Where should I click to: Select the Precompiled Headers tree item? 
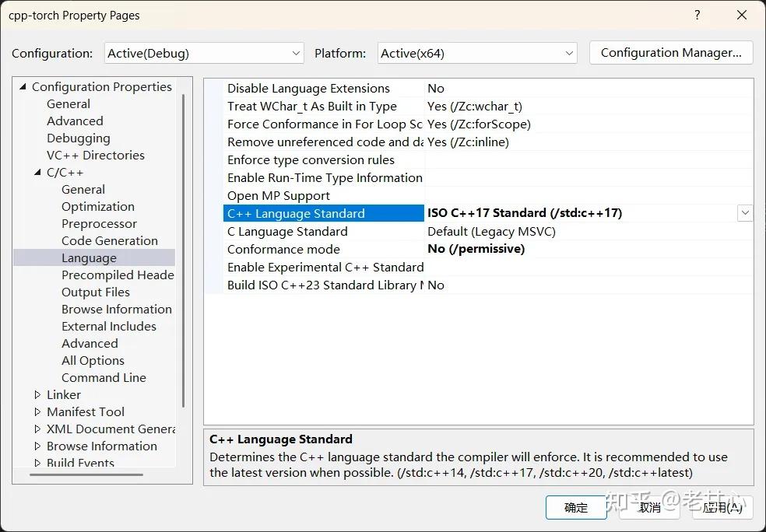(117, 275)
